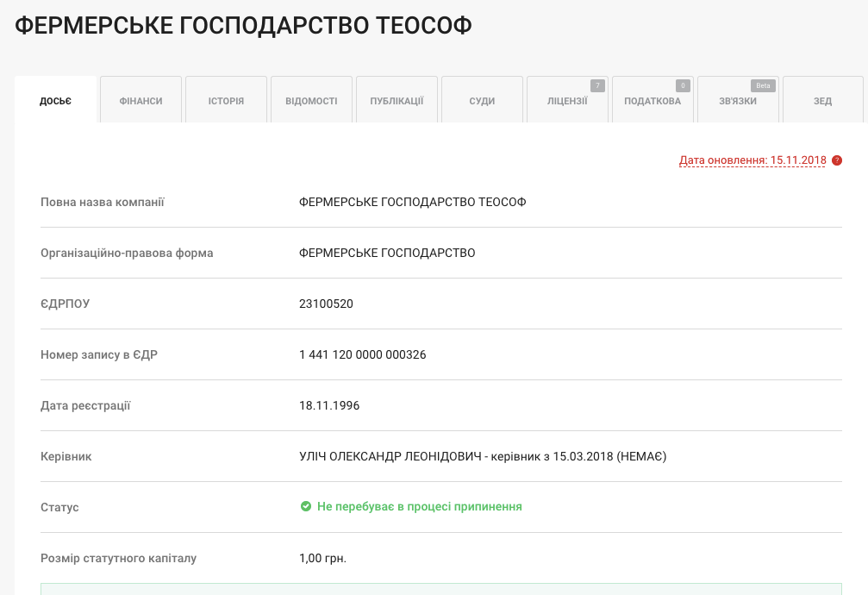Click the green status text about припинення
Screen dimensions: 868x595
pyautogui.click(x=419, y=506)
